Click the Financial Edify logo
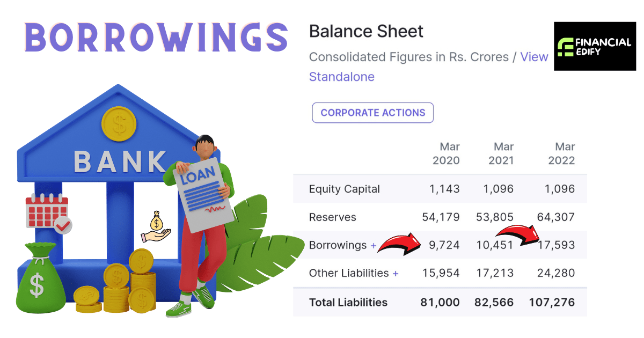644x338 pixels. pyautogui.click(x=595, y=46)
